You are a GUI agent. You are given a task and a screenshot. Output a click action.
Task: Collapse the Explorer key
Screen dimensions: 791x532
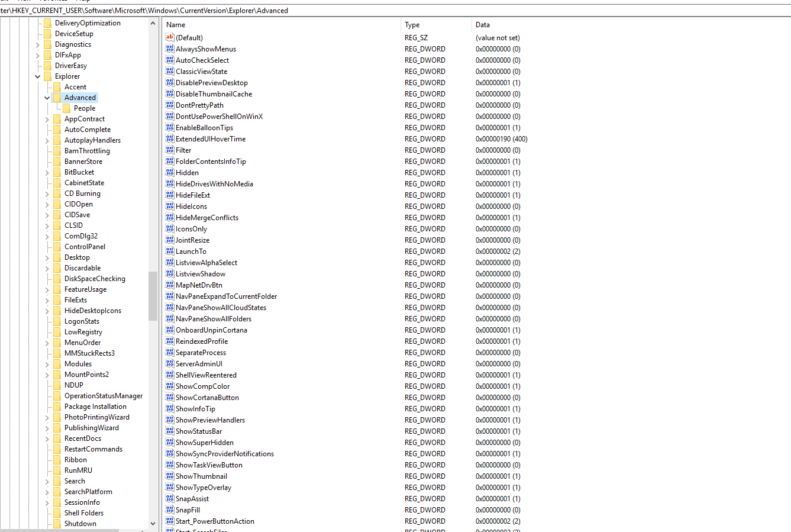[38, 76]
